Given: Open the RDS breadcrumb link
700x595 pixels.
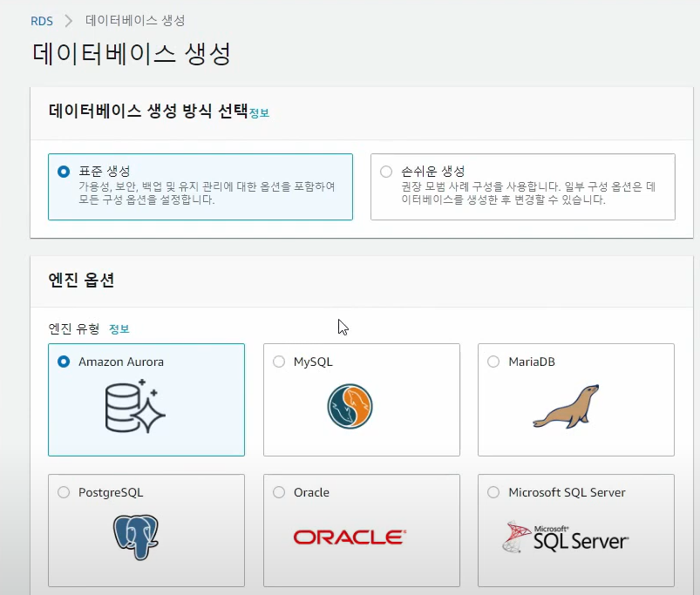Looking at the screenshot, I should [42, 21].
